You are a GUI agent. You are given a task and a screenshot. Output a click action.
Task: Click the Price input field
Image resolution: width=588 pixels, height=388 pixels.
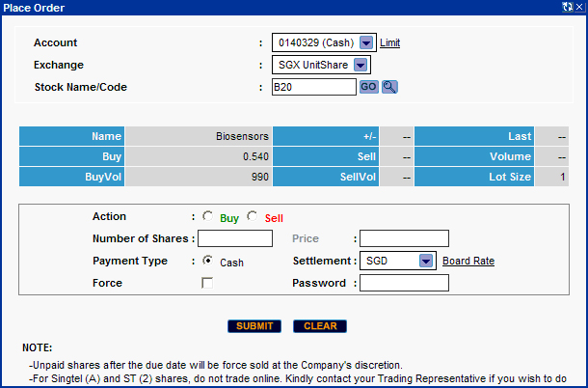coord(404,238)
